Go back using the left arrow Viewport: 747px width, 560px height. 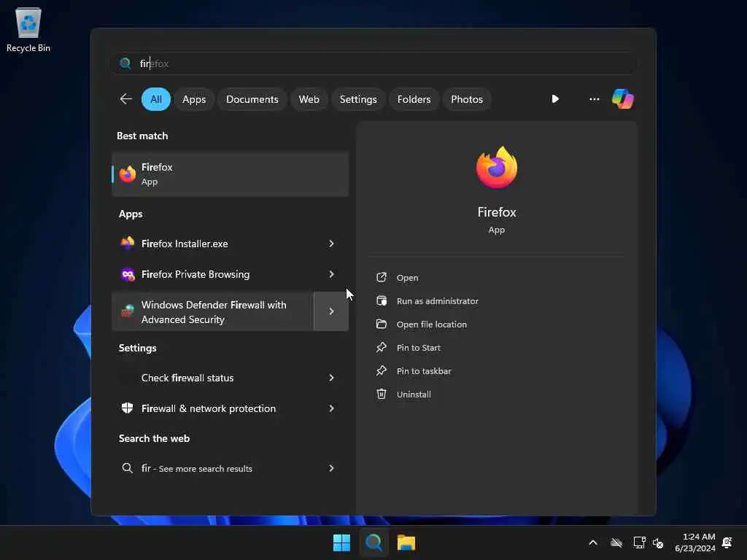[125, 99]
